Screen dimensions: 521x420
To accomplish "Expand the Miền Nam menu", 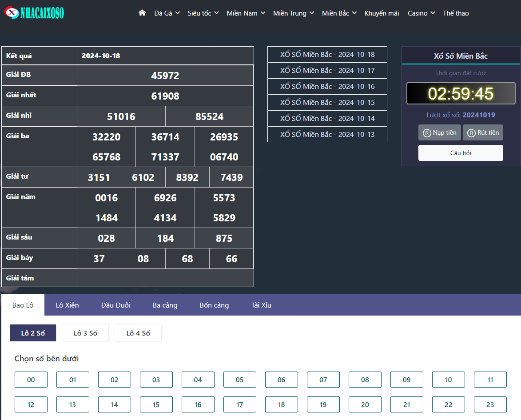I will pyautogui.click(x=246, y=13).
